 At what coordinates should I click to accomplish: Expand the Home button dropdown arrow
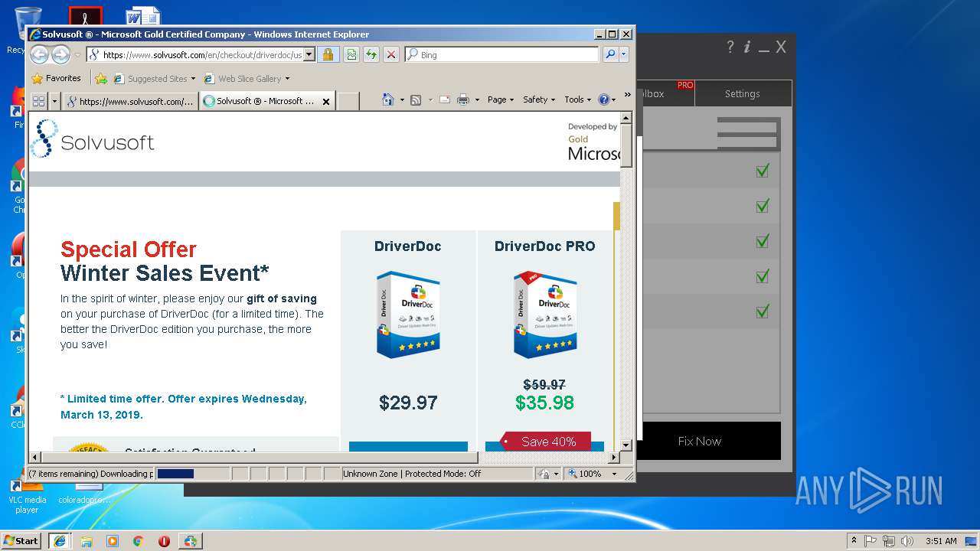coord(402,99)
